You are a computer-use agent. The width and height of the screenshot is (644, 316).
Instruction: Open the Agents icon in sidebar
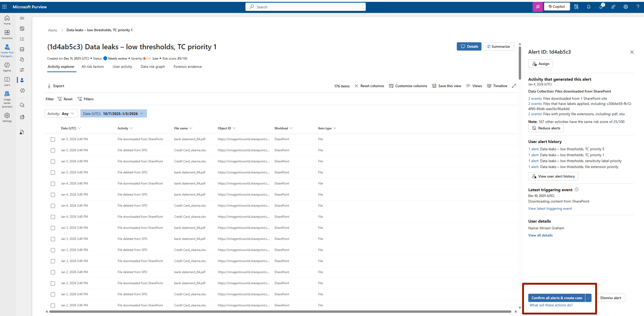point(7,67)
